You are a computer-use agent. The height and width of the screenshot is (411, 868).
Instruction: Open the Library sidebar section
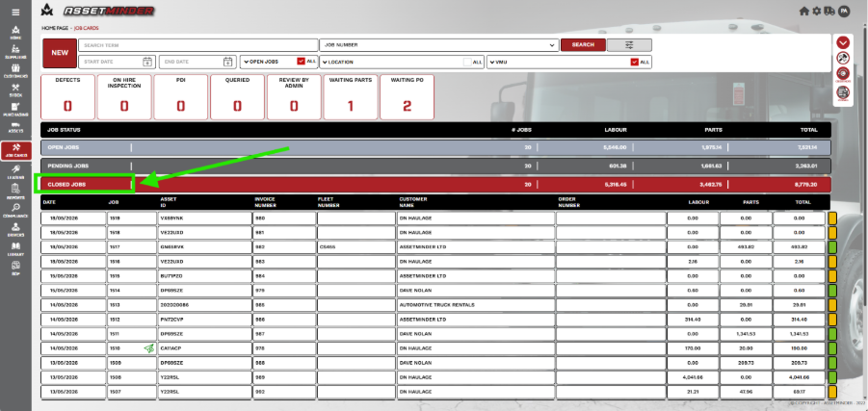click(16, 249)
